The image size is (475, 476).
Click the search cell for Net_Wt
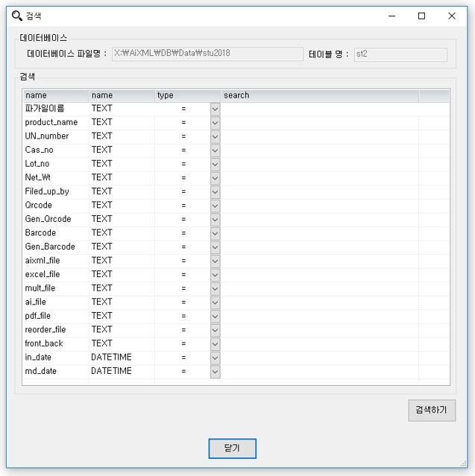click(x=319, y=178)
